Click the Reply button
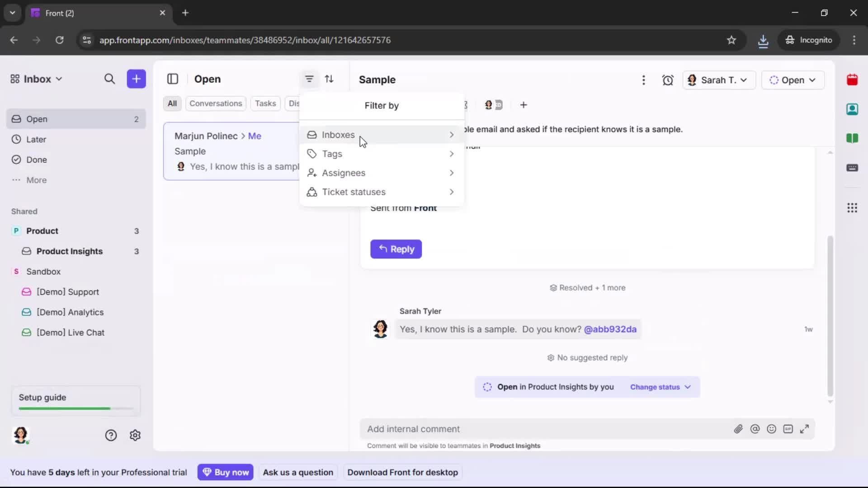The width and height of the screenshot is (868, 488). tap(396, 249)
